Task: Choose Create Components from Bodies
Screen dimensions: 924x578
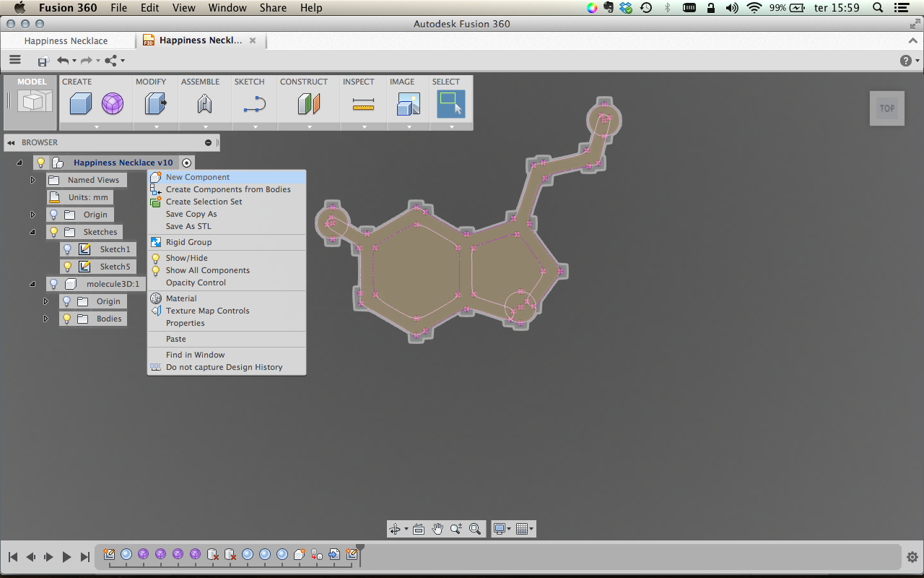Action: coord(227,189)
